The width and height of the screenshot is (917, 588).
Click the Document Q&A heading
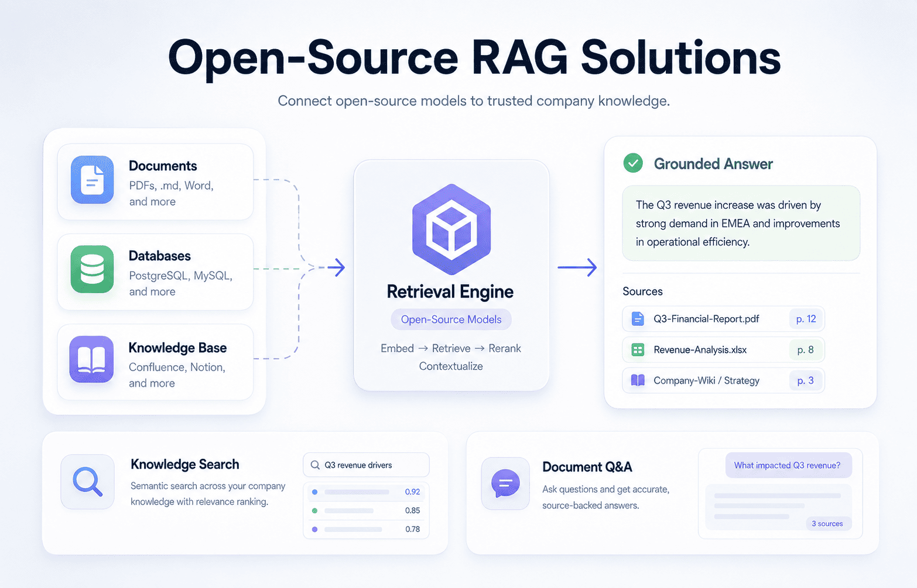[x=587, y=467]
